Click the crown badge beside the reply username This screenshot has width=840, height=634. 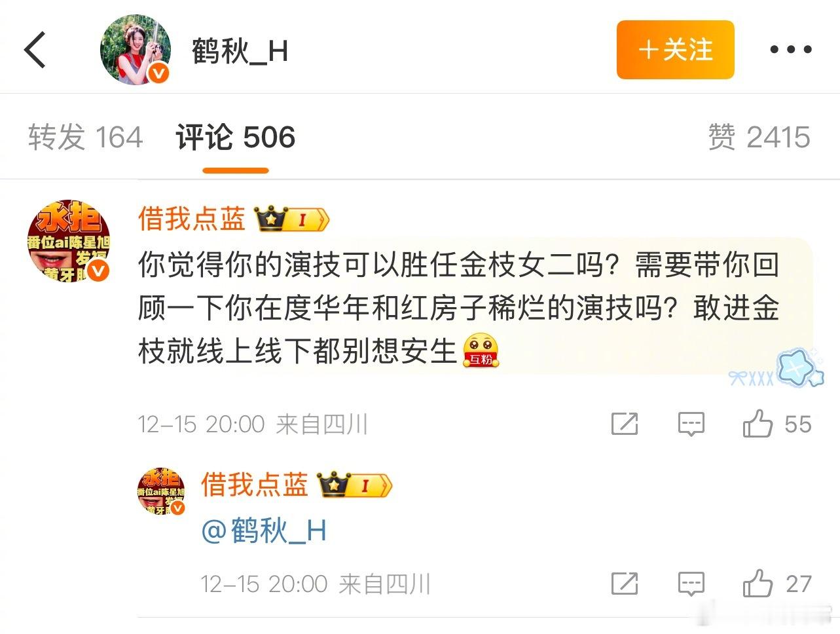354,485
